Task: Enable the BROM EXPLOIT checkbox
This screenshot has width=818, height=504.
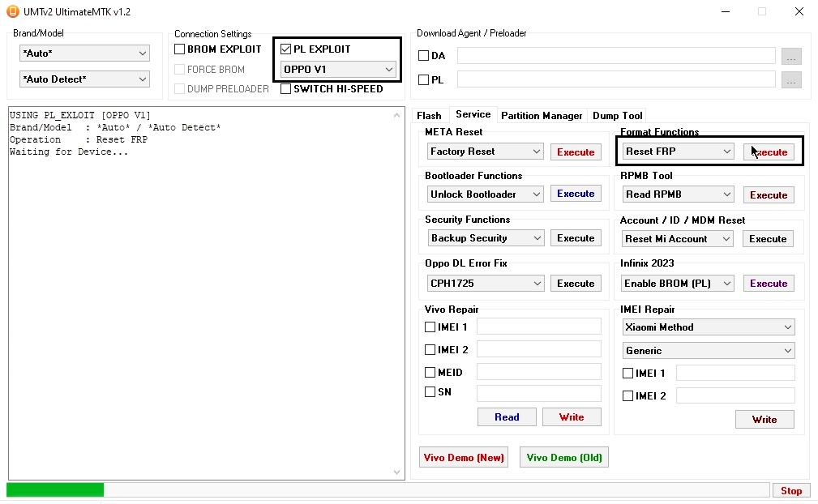Action: tap(179, 49)
